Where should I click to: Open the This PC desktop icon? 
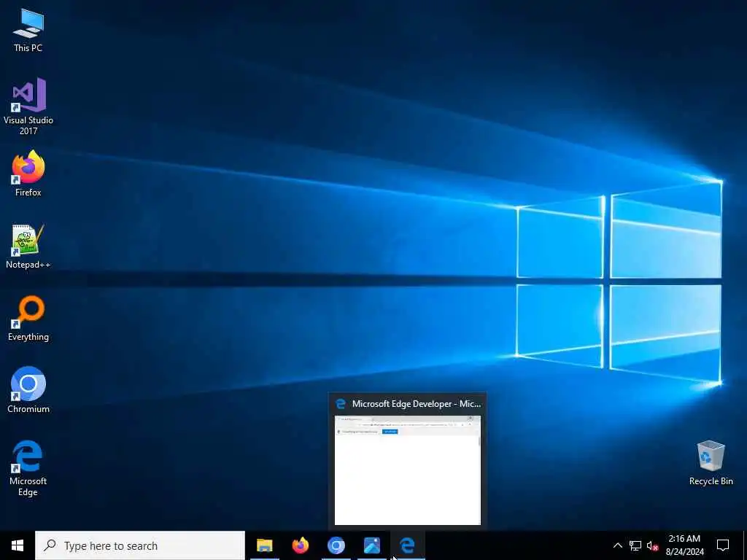[x=28, y=29]
